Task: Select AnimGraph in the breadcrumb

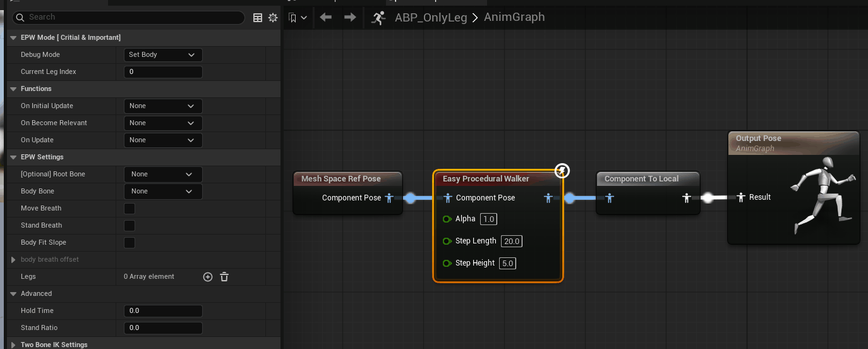Action: coord(514,17)
